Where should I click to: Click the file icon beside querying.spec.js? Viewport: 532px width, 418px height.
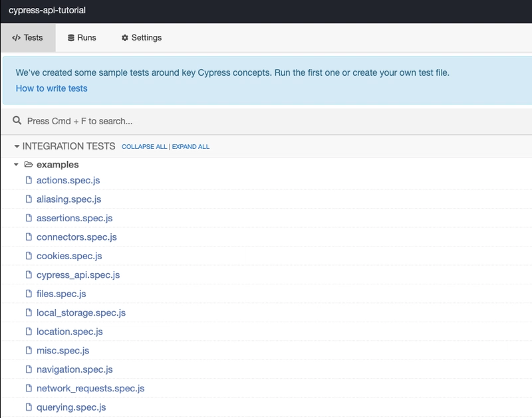click(29, 407)
